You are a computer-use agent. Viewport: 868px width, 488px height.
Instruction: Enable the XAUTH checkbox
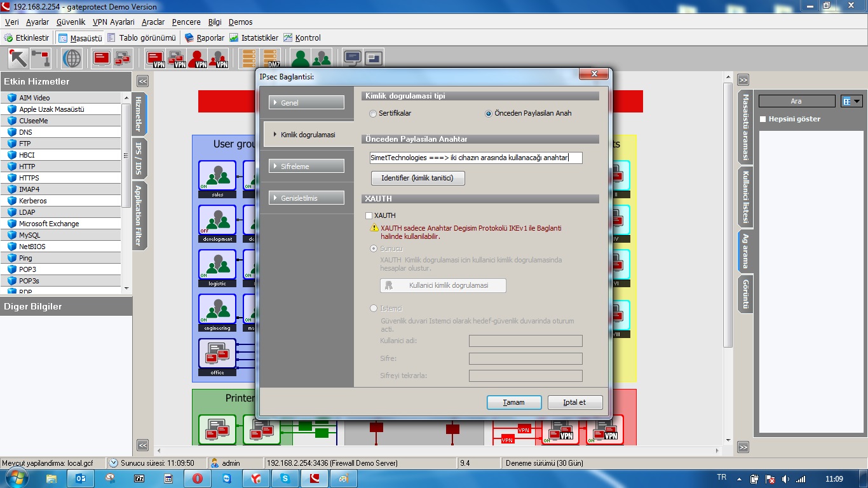point(369,216)
